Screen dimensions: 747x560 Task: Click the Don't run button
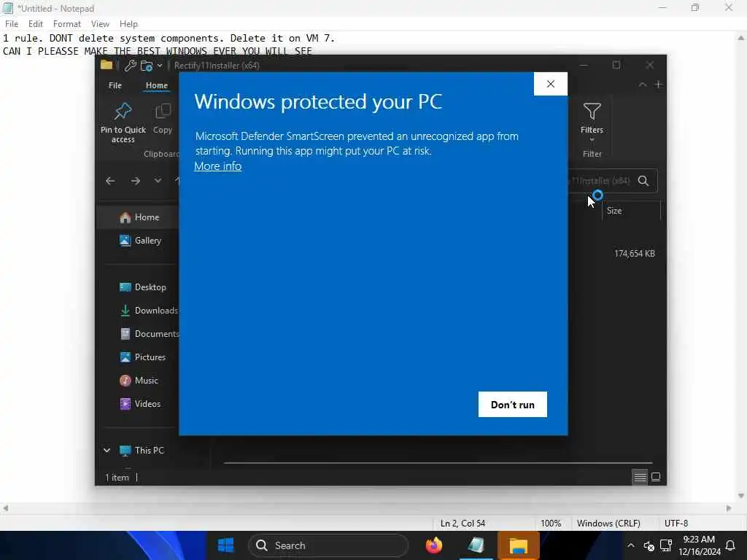coord(513,404)
